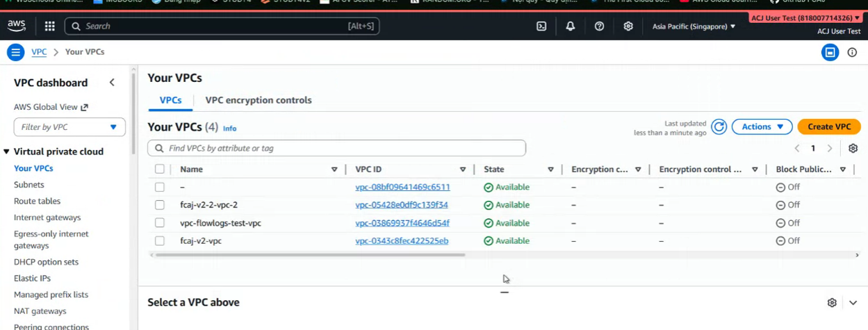Click the Off icon for vpc-flowlogs-test-vpc
This screenshot has height=330, width=868.
tap(780, 223)
